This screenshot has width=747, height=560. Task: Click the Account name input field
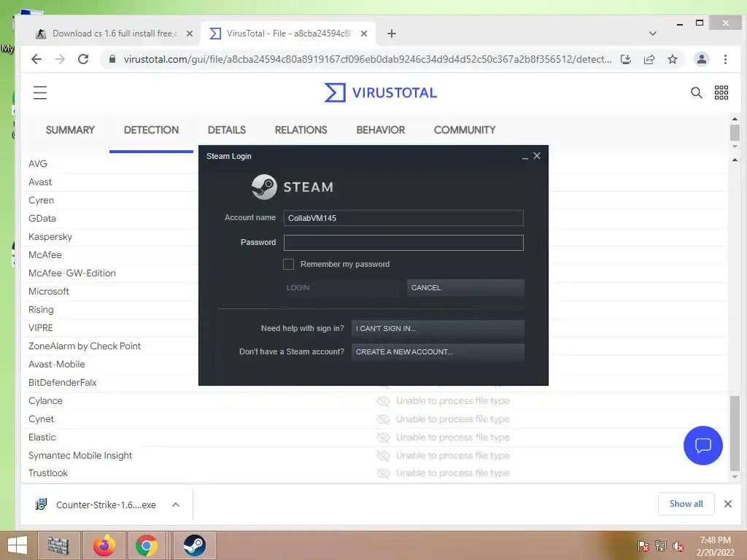403,218
